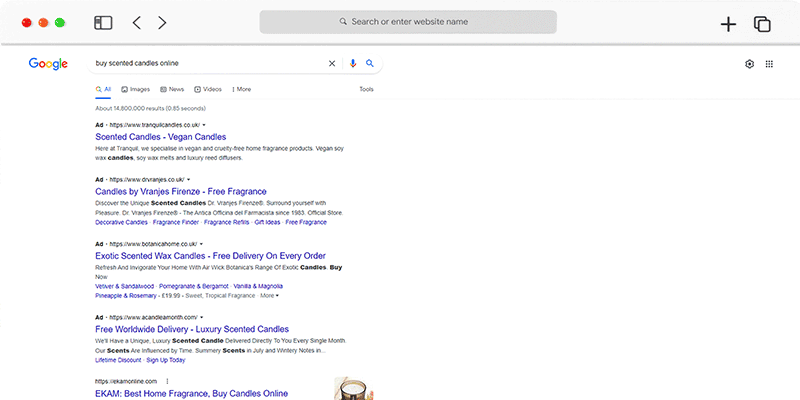Open Candles by Vranjes Firenze link
Screen dimensions: 800x400
pos(181,191)
